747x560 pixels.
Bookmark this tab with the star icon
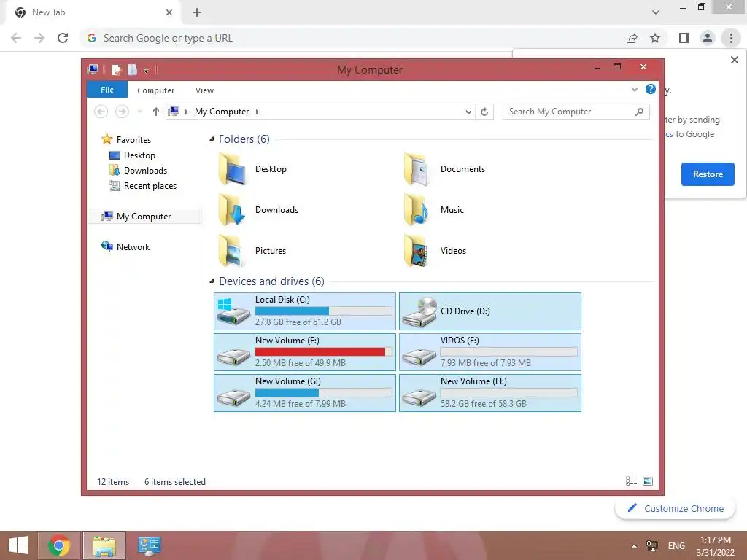click(655, 38)
